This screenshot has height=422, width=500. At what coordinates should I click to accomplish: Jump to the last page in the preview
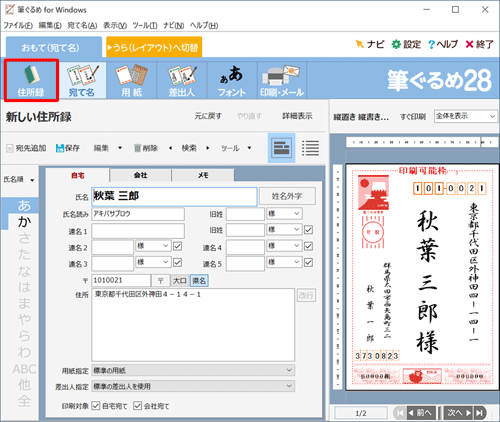479,413
